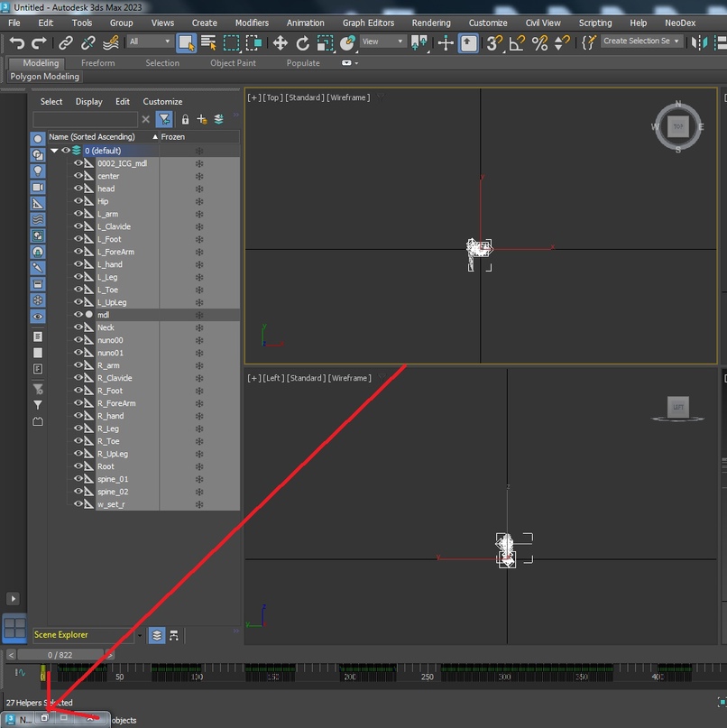Open the View reference coordinate dropdown
The height and width of the screenshot is (728, 727).
click(382, 41)
